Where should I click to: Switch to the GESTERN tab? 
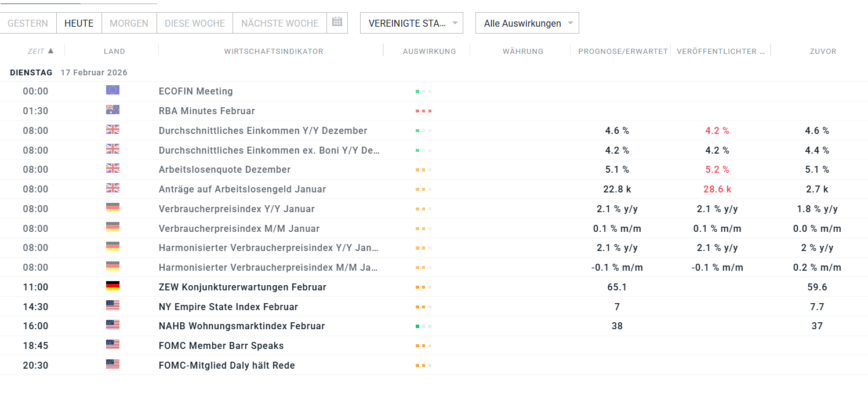coord(28,23)
